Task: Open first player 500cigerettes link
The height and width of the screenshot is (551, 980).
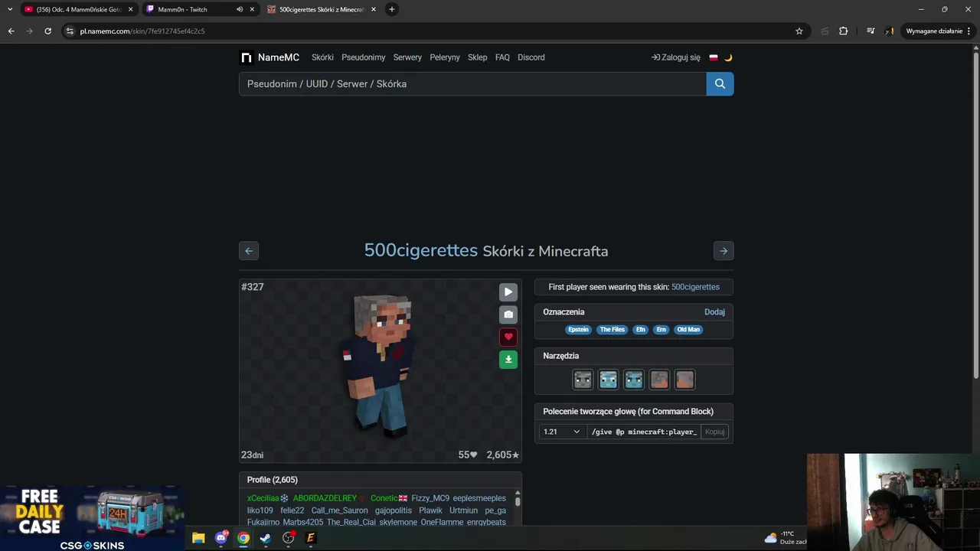Action: (x=695, y=287)
